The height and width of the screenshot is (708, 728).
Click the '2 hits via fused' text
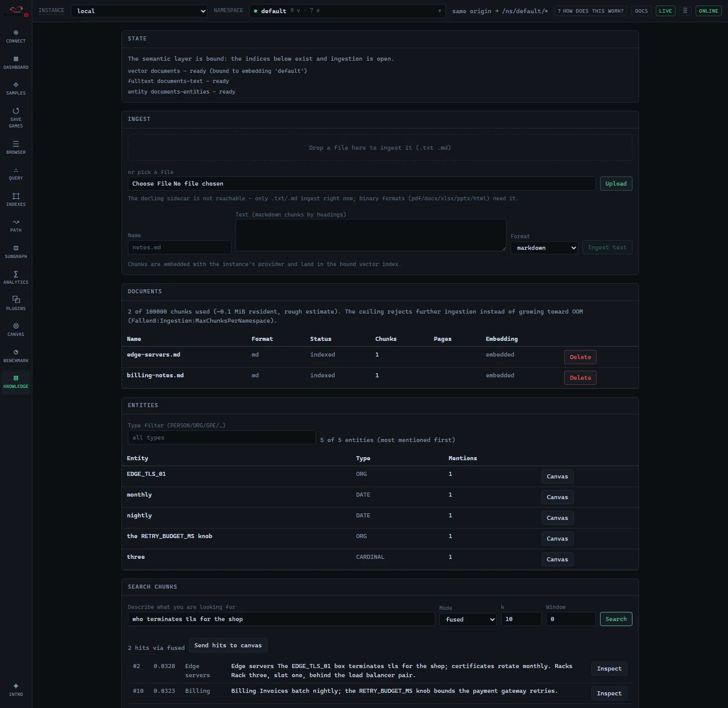[156, 648]
